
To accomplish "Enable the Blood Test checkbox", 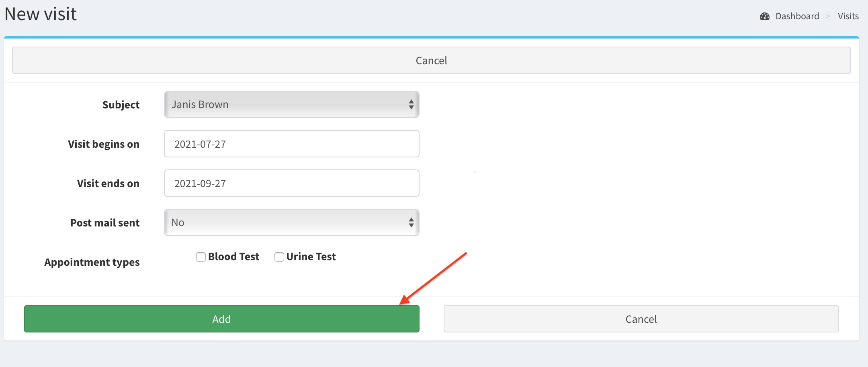I will coord(201,257).
